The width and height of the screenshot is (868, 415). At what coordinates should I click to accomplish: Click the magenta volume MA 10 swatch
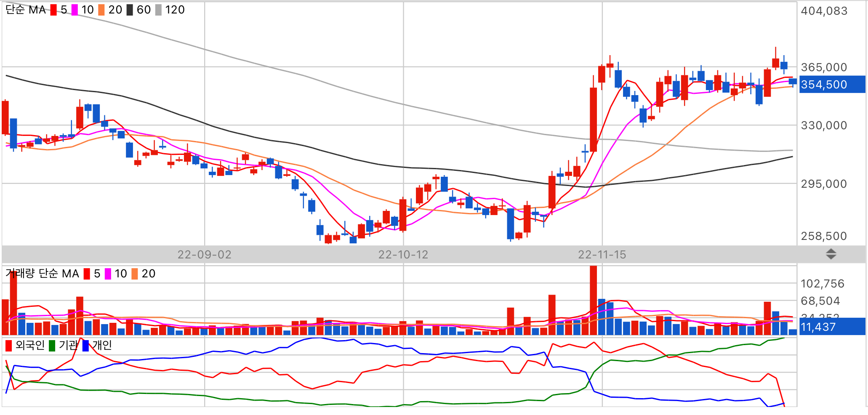(108, 274)
